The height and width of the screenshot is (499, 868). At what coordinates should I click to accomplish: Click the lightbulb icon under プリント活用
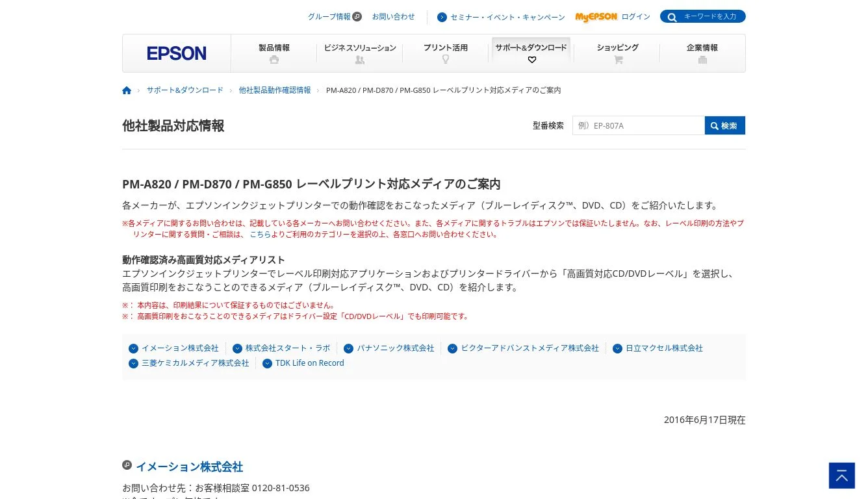tap(446, 59)
